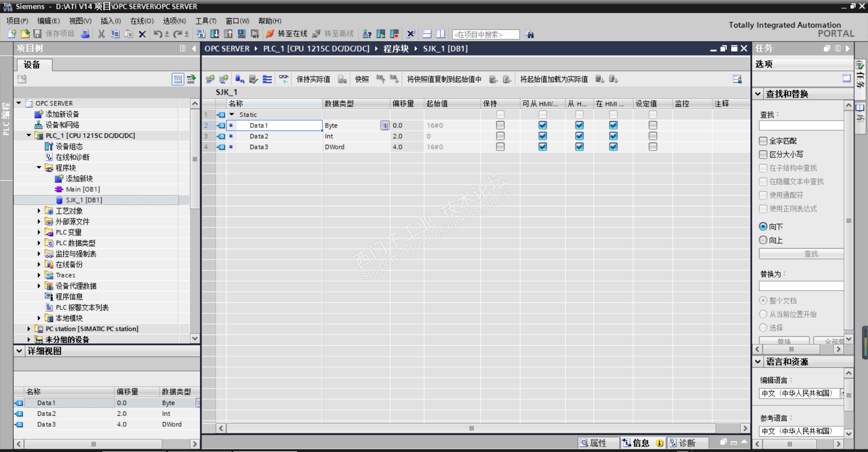
Task: Click the New project toolbar icon
Action: pos(12,34)
